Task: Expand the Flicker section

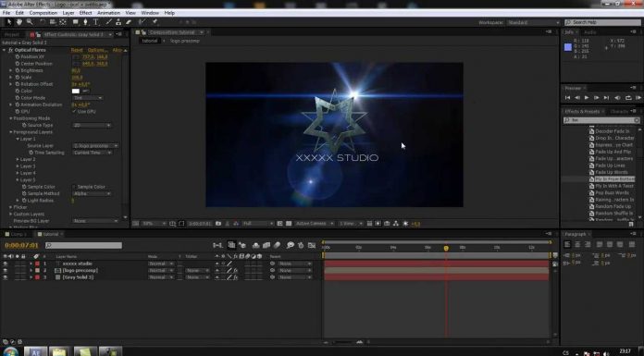Action: pyautogui.click(x=11, y=207)
